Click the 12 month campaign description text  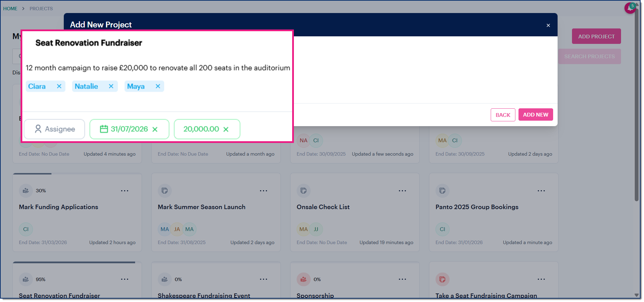[158, 68]
